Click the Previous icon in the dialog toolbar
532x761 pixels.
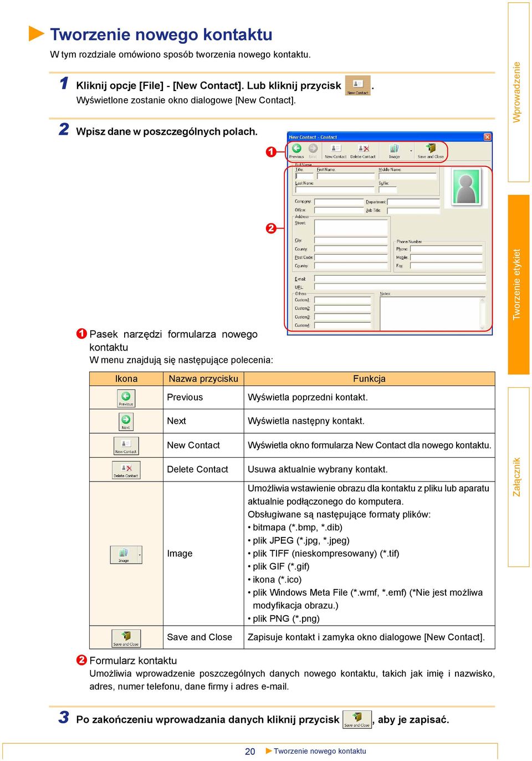(x=296, y=150)
